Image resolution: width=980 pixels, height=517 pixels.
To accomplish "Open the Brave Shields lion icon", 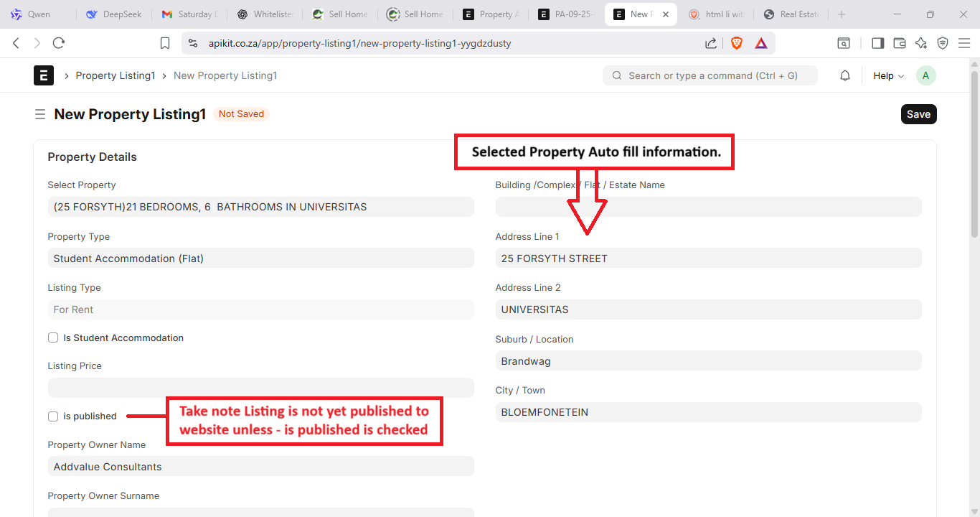I will point(737,43).
